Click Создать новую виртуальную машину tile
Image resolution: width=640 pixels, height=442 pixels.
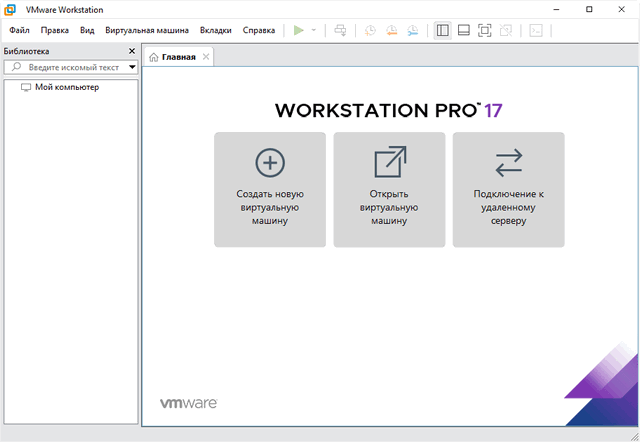click(270, 189)
